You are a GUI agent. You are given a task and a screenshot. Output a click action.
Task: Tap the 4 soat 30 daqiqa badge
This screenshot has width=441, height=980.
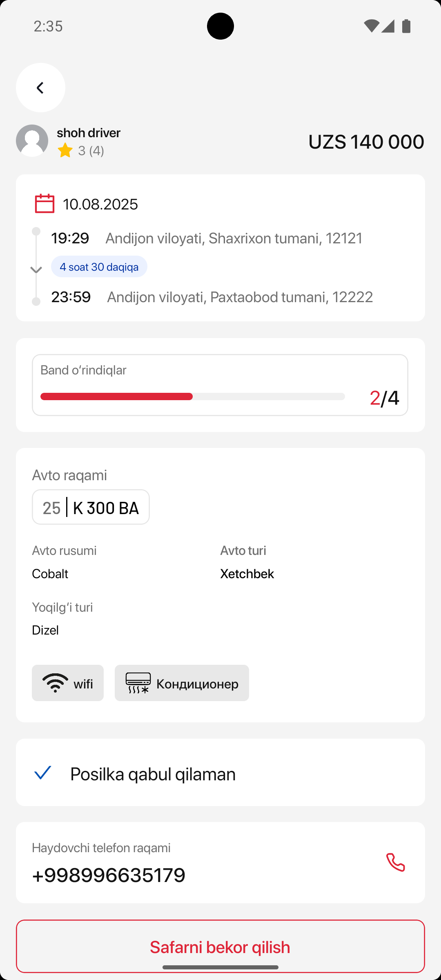tap(99, 267)
